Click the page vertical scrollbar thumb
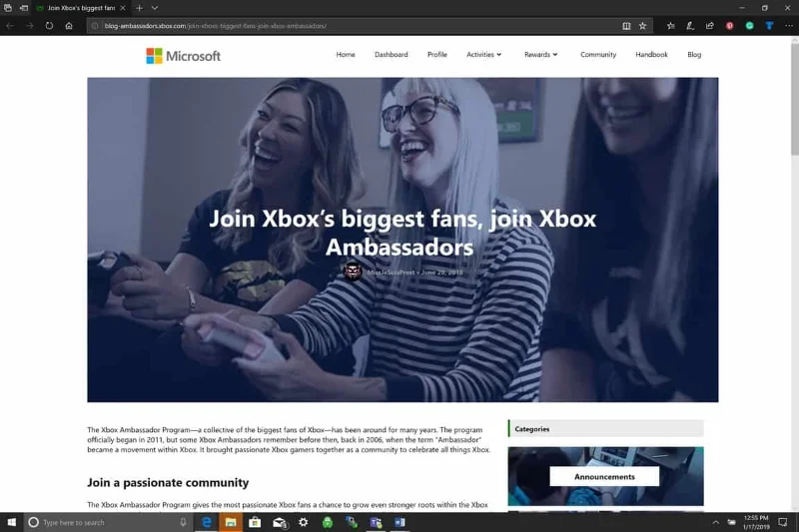The image size is (799, 532). [x=794, y=99]
